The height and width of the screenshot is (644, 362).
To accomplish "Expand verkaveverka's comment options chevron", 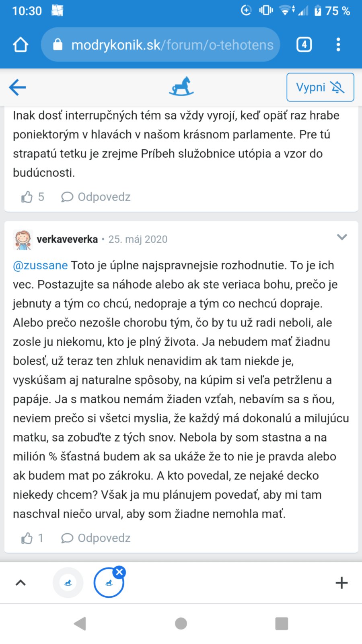I will point(342,237).
